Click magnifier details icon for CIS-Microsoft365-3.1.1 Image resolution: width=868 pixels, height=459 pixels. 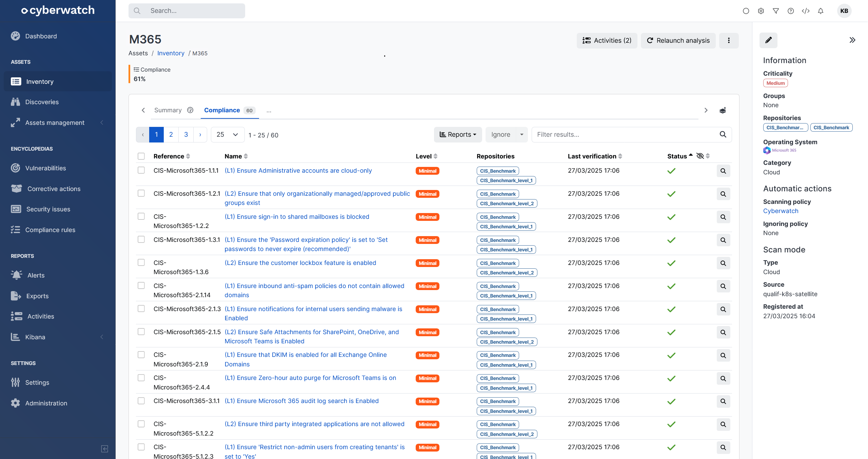(x=723, y=401)
